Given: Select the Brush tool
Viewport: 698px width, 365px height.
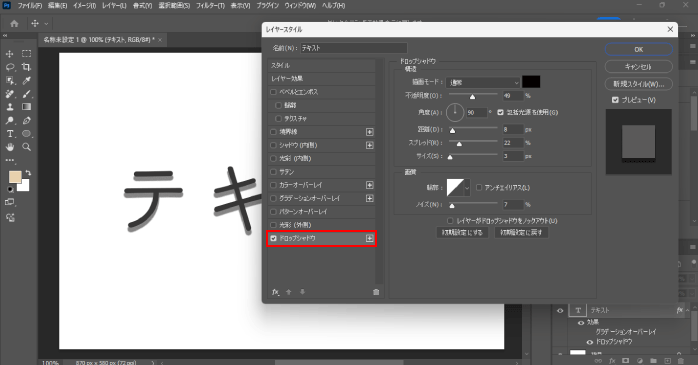Looking at the screenshot, I should (x=27, y=94).
